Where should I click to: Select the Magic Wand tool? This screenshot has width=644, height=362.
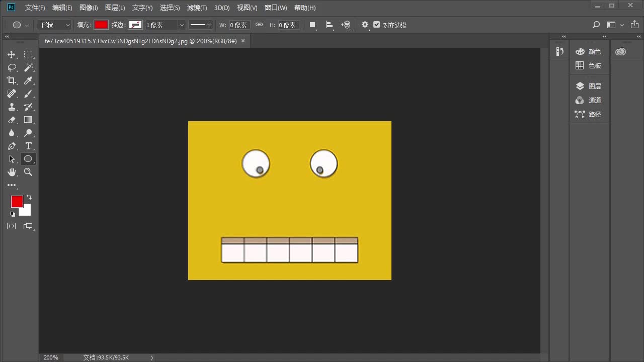click(28, 67)
